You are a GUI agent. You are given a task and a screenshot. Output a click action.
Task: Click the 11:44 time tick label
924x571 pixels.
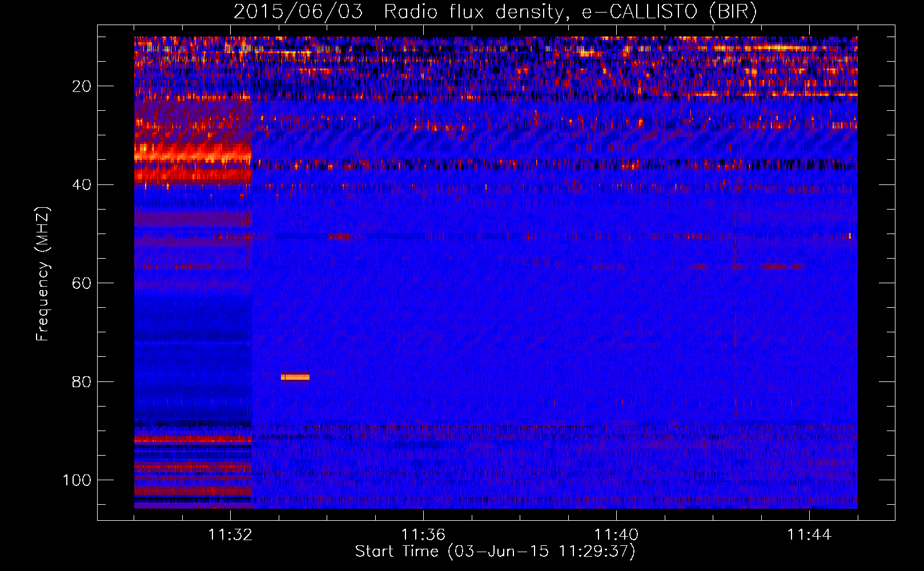tap(809, 535)
